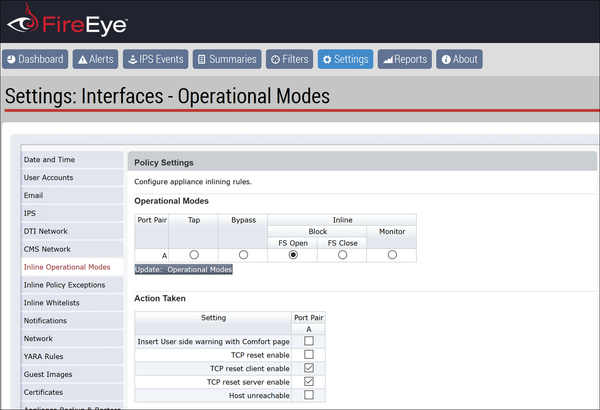600x410 pixels.
Task: Select Bypass mode for Port Pair A
Action: (243, 255)
